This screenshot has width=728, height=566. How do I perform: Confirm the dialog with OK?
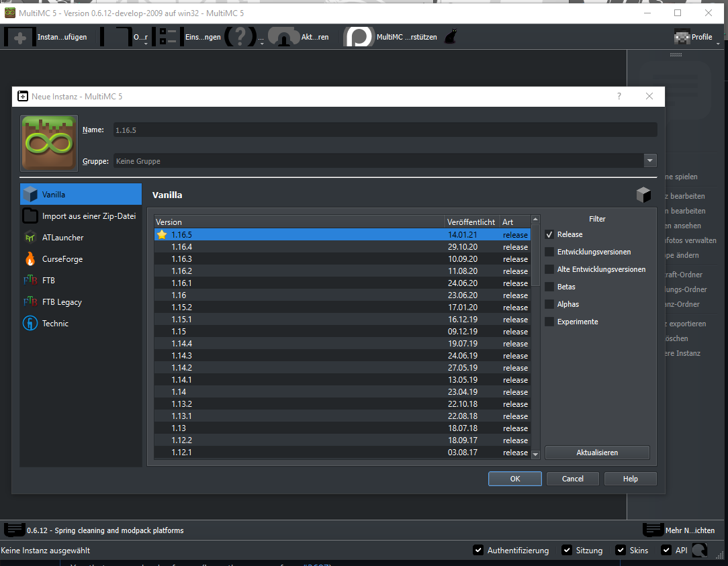coord(514,478)
